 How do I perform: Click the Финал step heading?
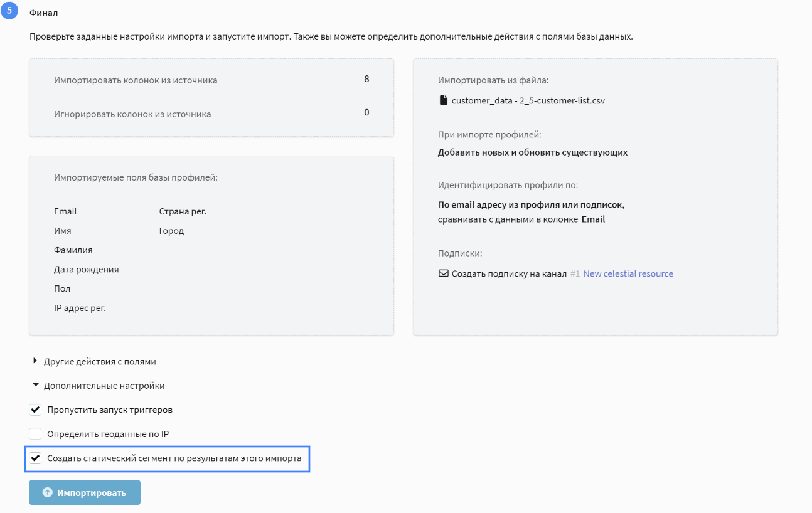point(43,13)
